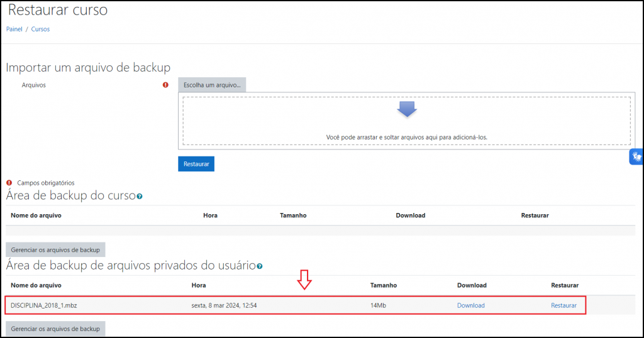Viewport: 644px width, 338px height.
Task: Open help icon next to arquivos privados do usuário heading
Action: 259,266
